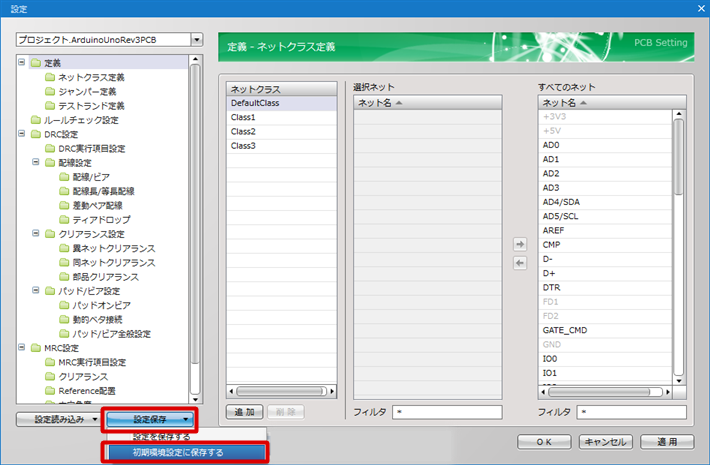Open クリアランス item under MRC設定
Viewport: 710px width, 465px height.
click(x=83, y=377)
